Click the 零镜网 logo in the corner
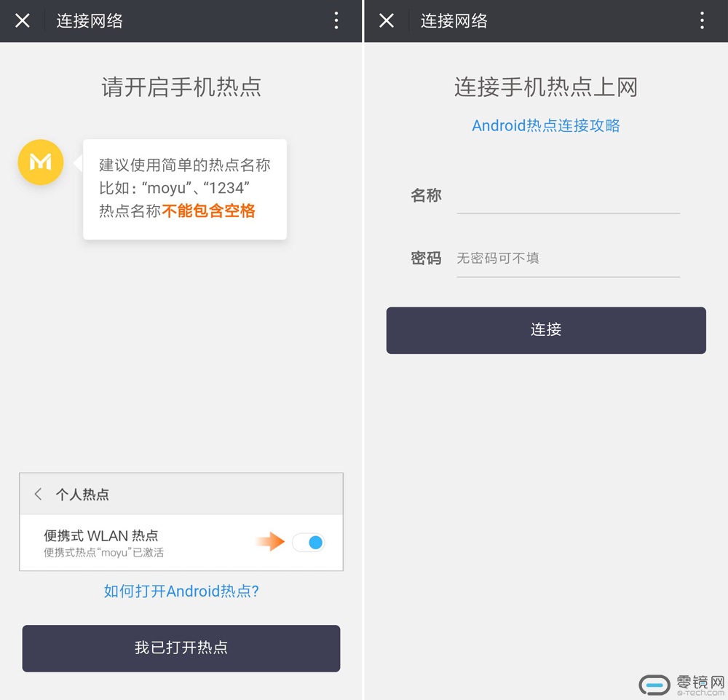Image resolution: width=728 pixels, height=700 pixels. click(x=682, y=685)
